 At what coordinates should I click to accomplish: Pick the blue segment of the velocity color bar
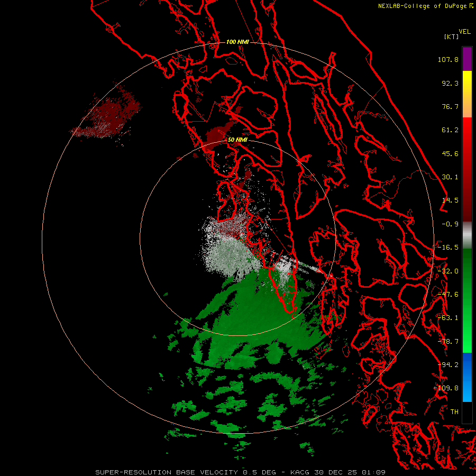pos(467,377)
